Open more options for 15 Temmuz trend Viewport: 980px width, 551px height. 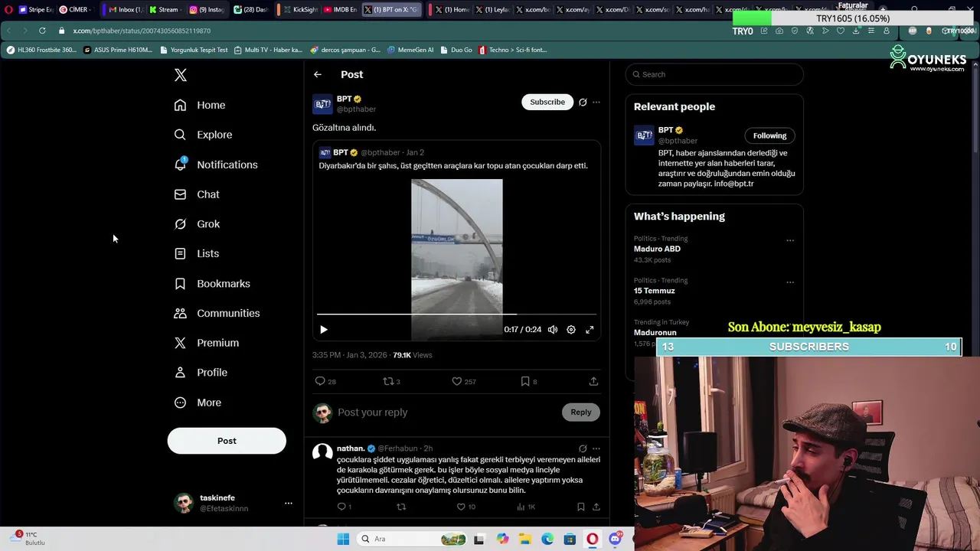tap(790, 282)
